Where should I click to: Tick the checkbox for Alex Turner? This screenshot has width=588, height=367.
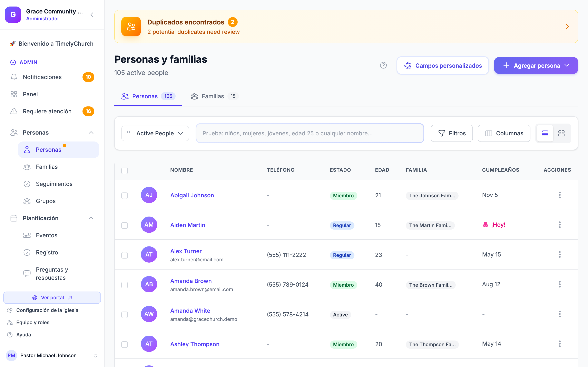pos(124,255)
